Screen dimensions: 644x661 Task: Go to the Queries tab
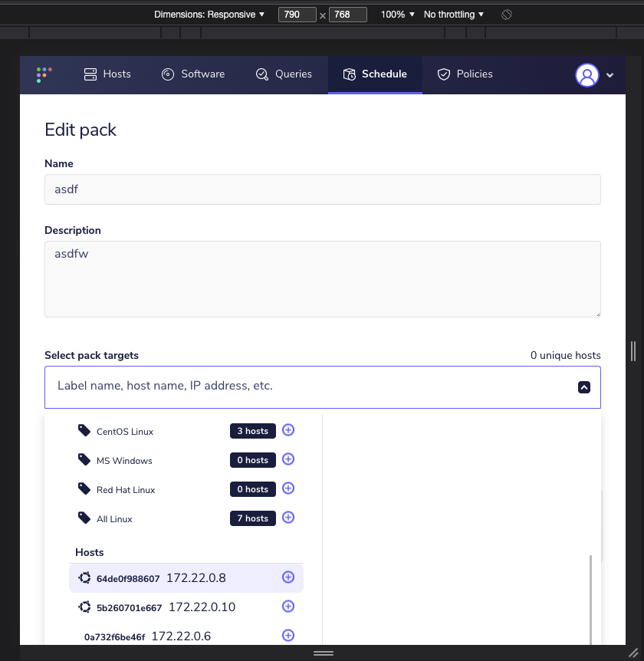tap(284, 74)
